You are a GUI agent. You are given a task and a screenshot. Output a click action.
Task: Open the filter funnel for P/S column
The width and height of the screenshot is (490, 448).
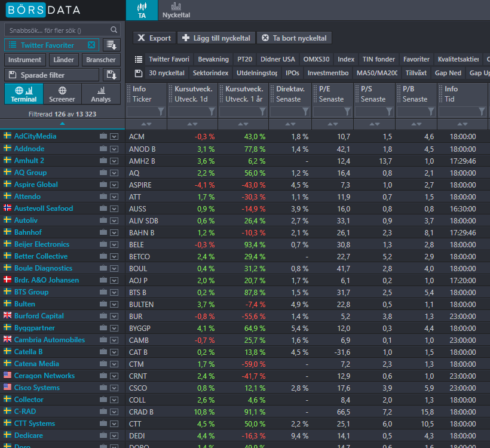tap(389, 112)
